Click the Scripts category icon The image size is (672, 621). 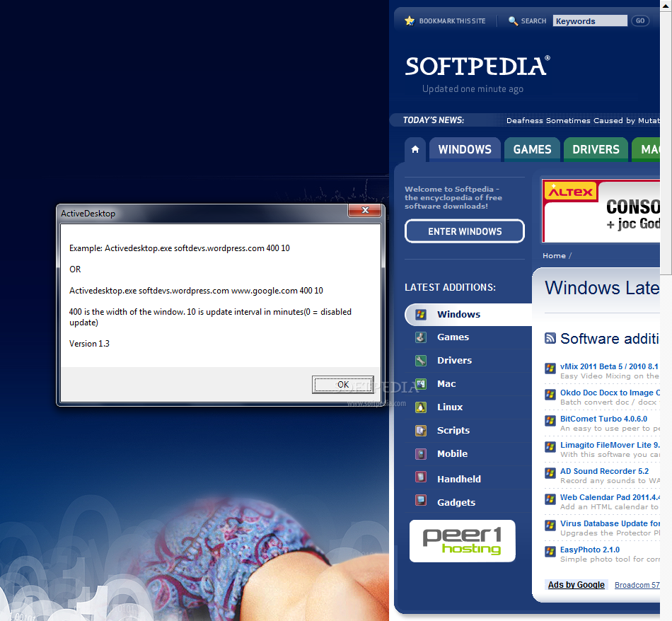tap(421, 430)
